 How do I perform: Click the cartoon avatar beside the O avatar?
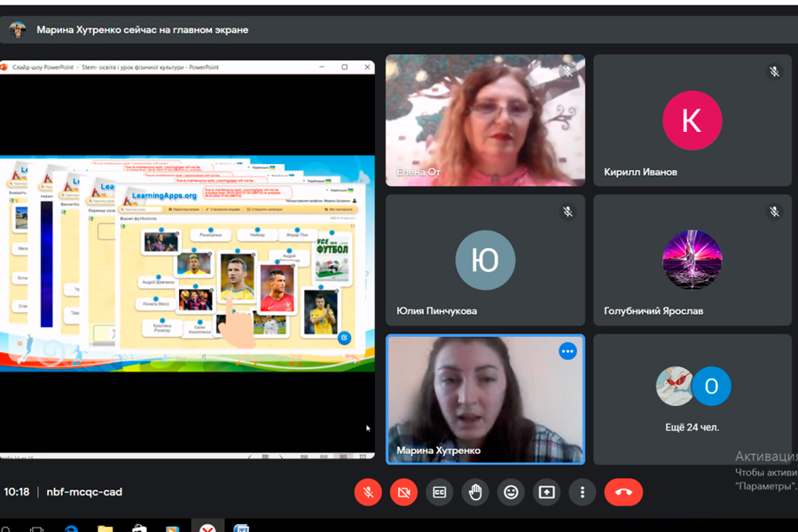674,387
